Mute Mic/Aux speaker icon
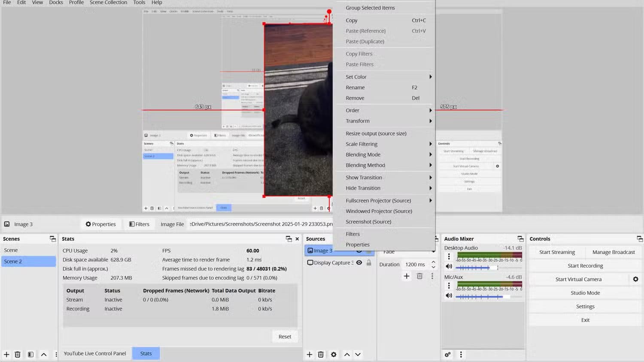Screen dimensions: 644x362 (x=449, y=296)
